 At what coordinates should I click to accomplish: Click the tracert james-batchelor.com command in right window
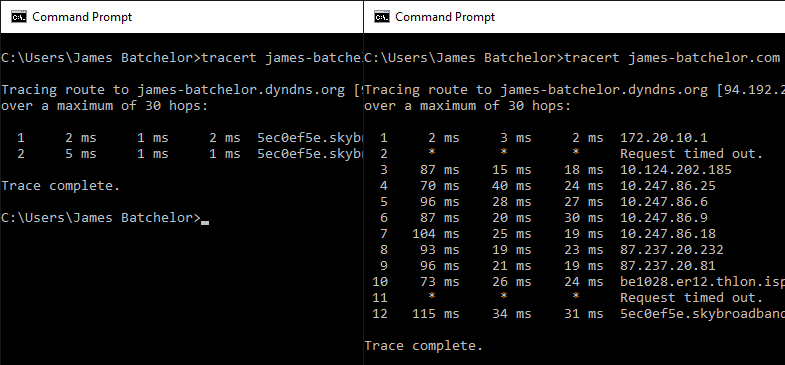[x=672, y=58]
